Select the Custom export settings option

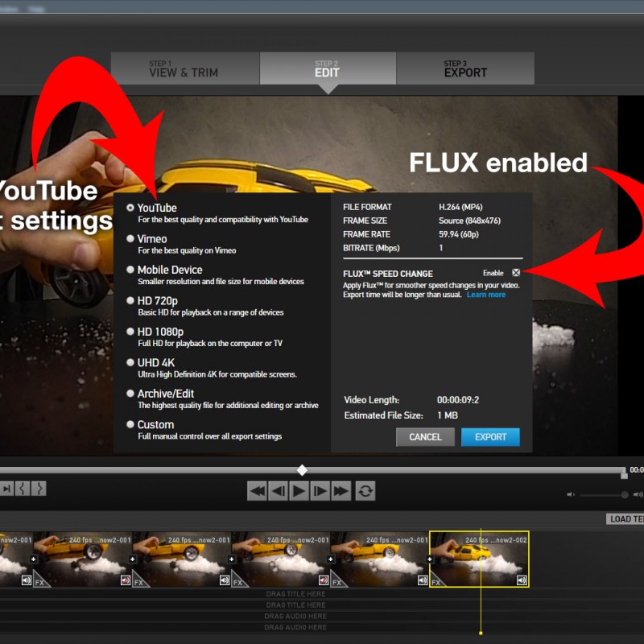point(130,424)
